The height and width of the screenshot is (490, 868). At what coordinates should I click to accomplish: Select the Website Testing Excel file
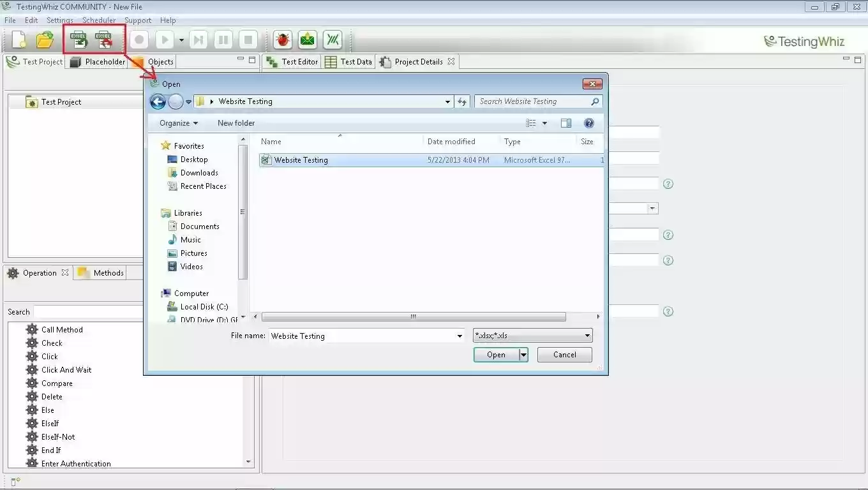click(301, 160)
